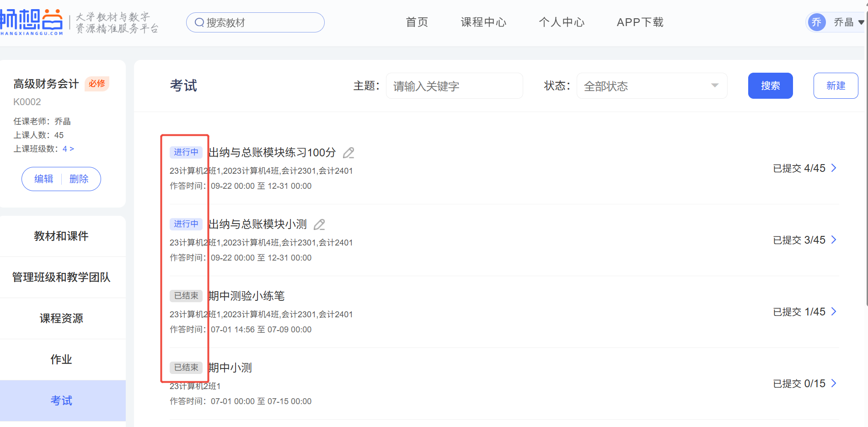This screenshot has height=427, width=868.
Task: Open submissions arrow for 已提交 0/15
Action: [834, 384]
